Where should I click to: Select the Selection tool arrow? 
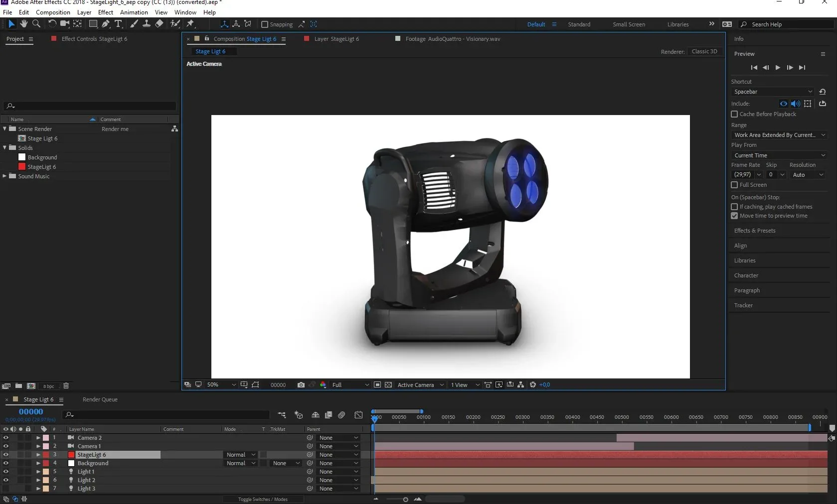pos(11,24)
